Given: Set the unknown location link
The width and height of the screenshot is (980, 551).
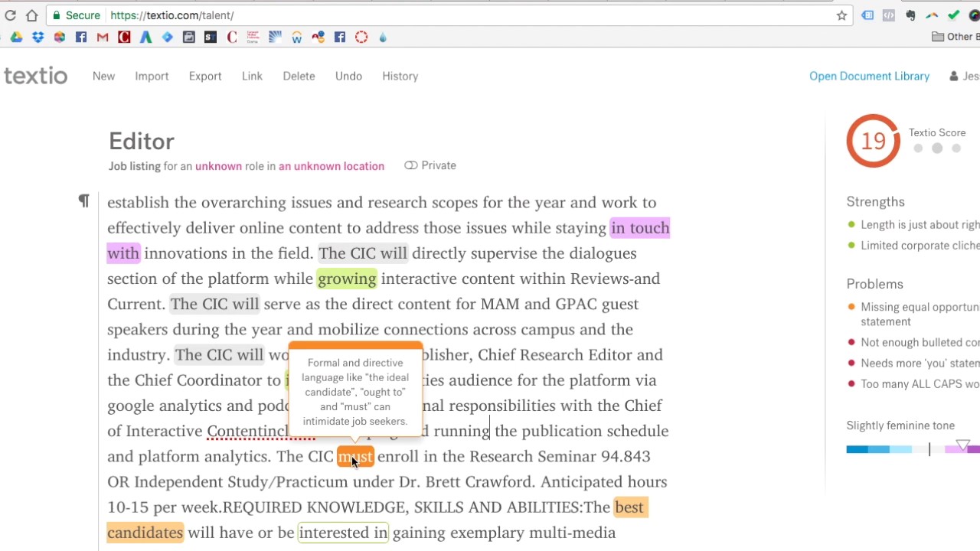Looking at the screenshot, I should click(x=332, y=166).
